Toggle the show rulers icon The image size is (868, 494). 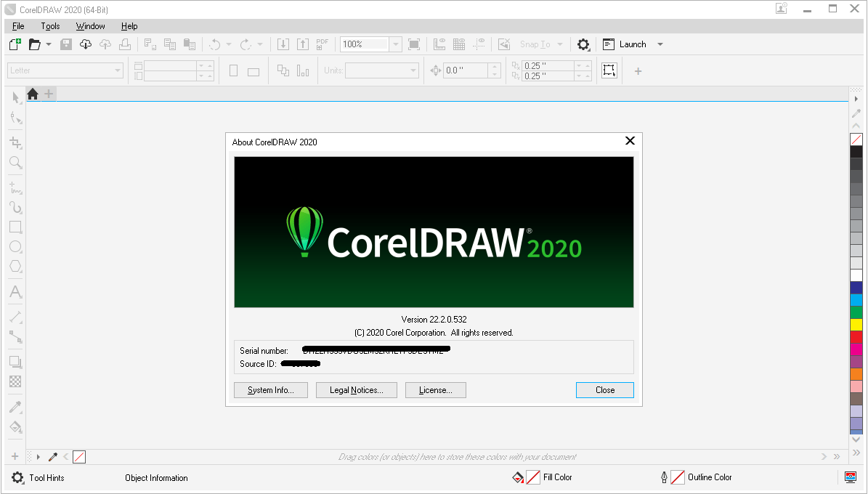click(439, 44)
